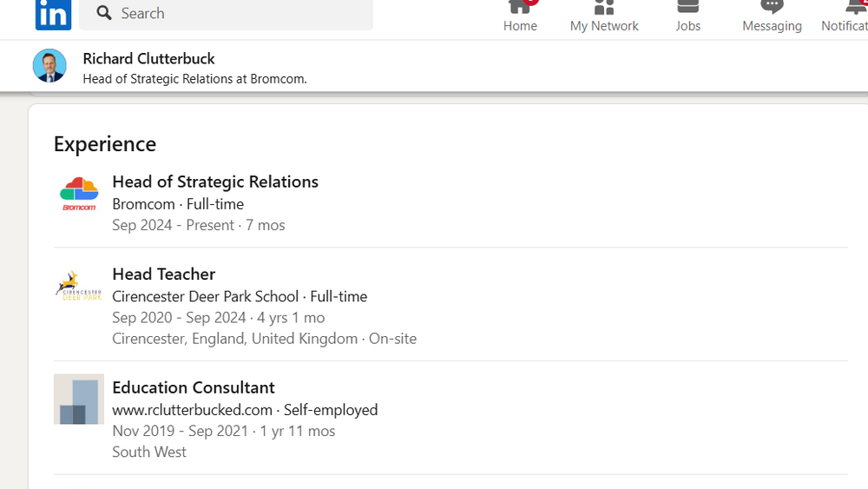The image size is (868, 489).
Task: Open the Head of Strategic Relations role
Action: click(x=215, y=182)
